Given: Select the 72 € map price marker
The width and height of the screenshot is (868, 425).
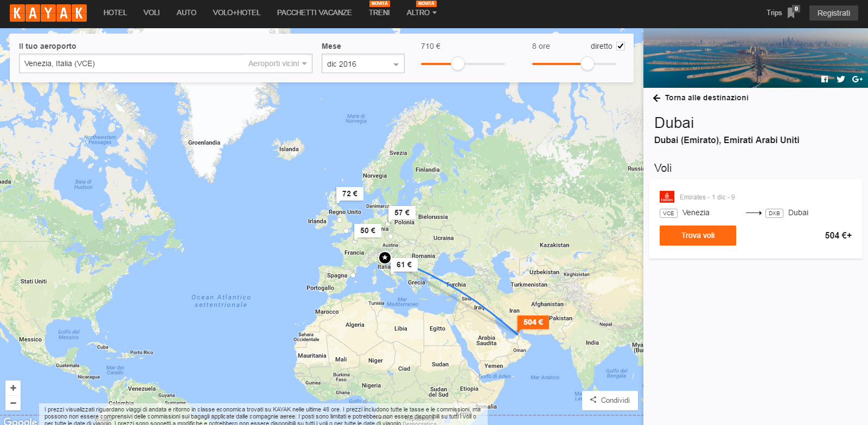Looking at the screenshot, I should coord(350,194).
